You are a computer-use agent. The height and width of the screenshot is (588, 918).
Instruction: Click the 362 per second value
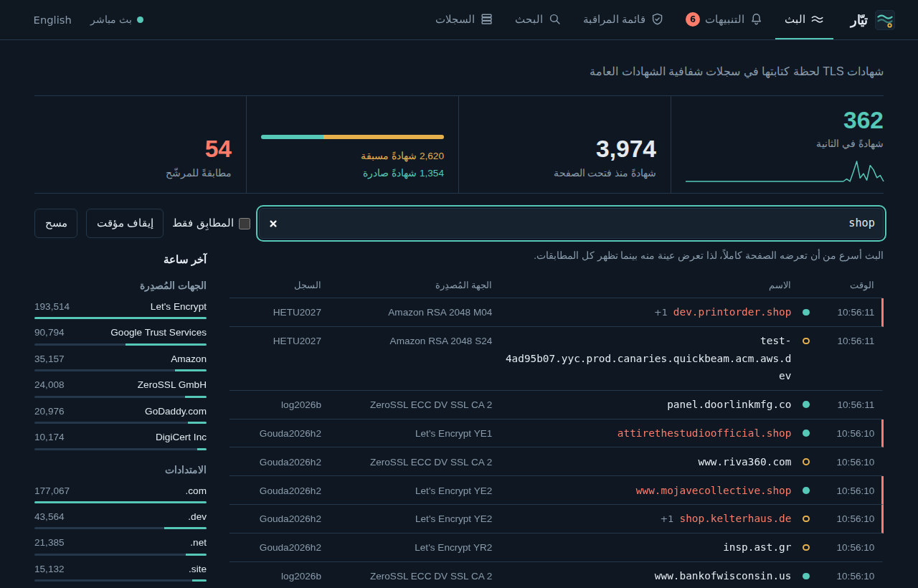point(863,120)
